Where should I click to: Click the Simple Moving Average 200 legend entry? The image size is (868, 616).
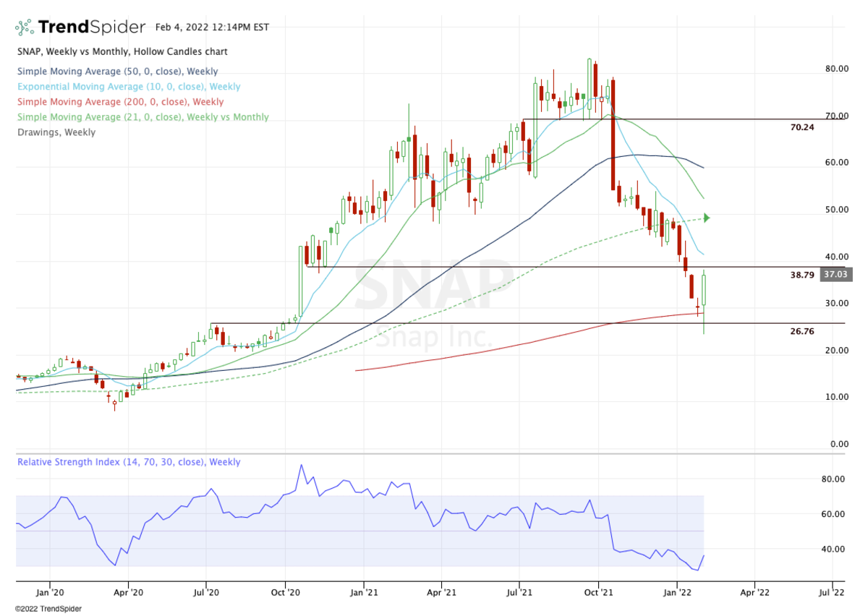[x=120, y=102]
